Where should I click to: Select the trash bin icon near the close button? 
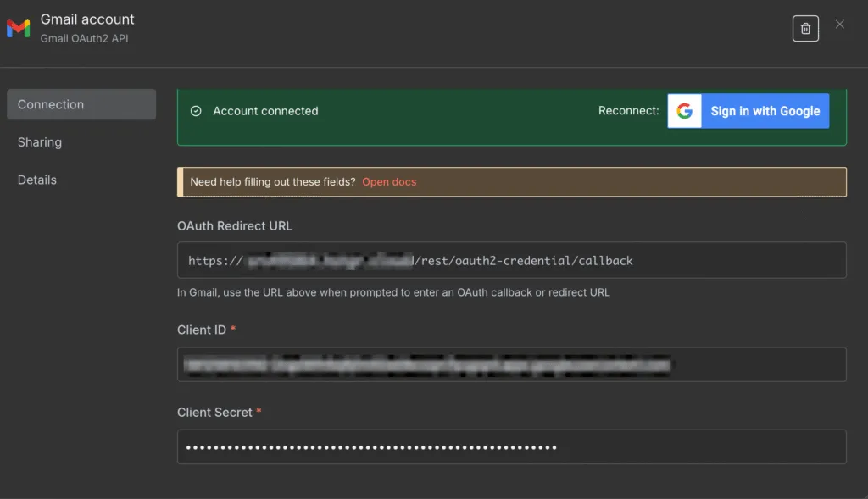pyautogui.click(x=805, y=28)
